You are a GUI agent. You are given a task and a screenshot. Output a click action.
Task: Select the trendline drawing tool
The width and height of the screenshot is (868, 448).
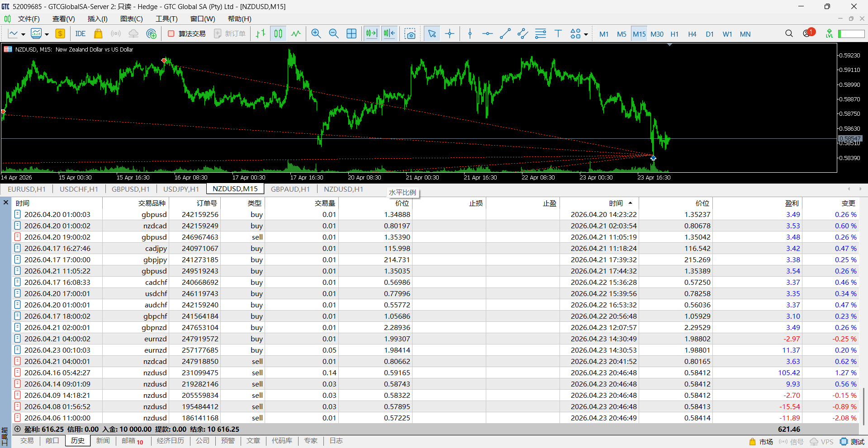click(505, 34)
